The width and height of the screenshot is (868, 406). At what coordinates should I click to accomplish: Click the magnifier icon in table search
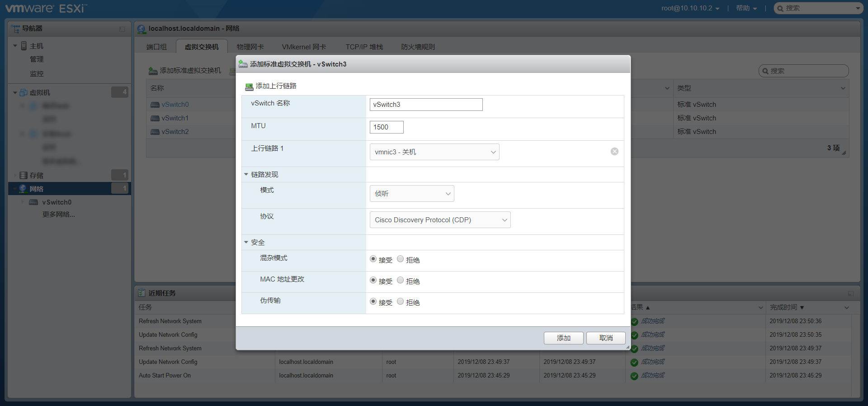(765, 71)
